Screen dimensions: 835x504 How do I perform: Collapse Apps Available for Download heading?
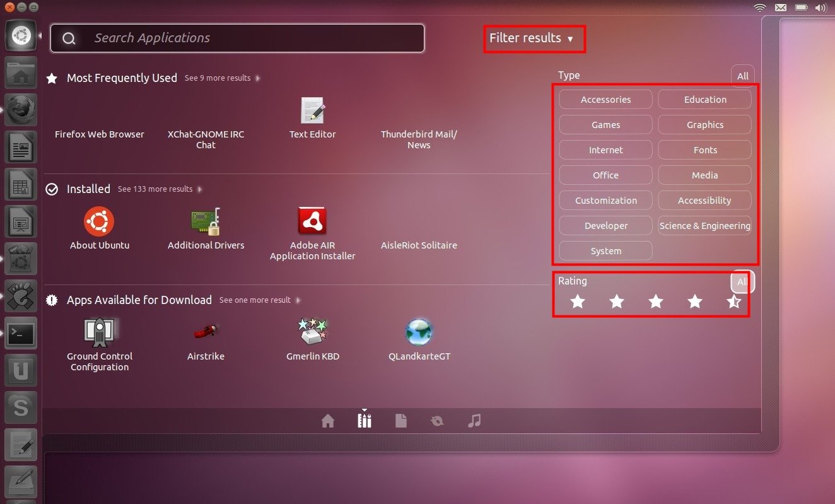[x=139, y=300]
